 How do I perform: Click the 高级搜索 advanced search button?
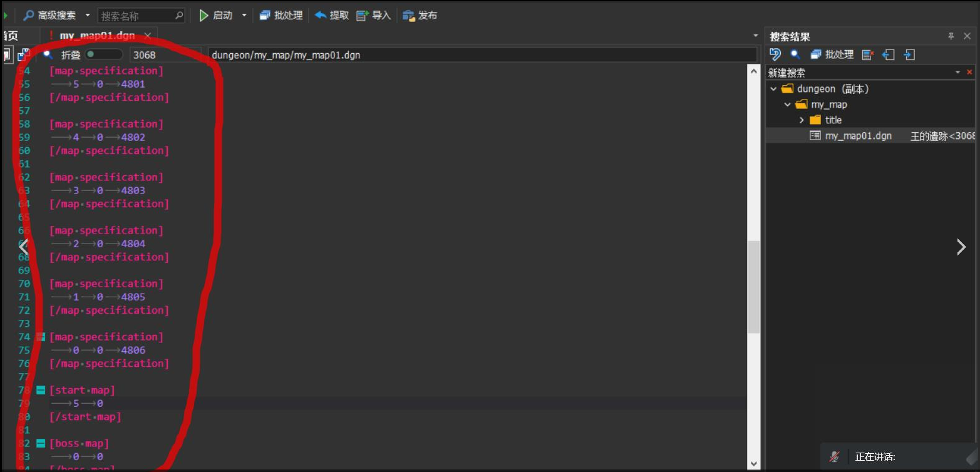point(49,15)
